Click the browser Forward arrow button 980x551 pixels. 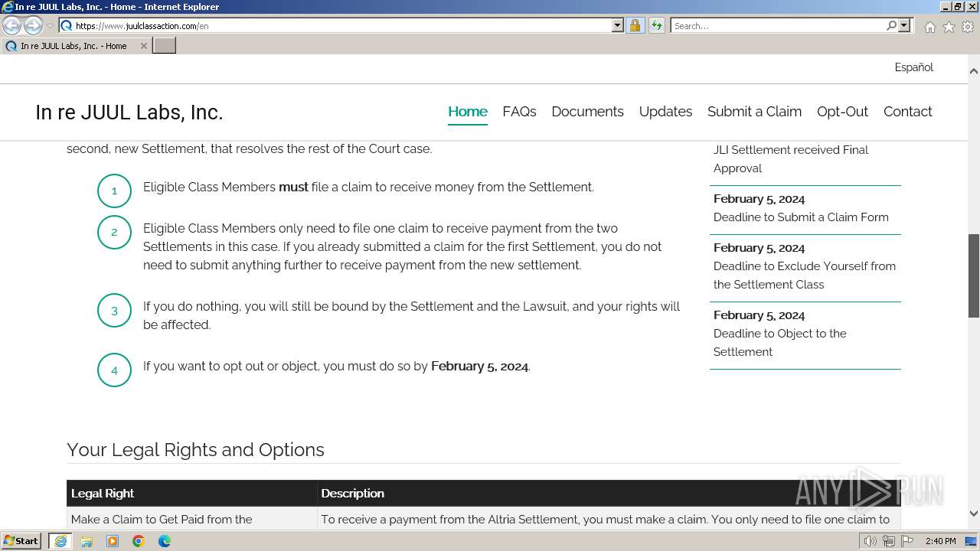33,26
